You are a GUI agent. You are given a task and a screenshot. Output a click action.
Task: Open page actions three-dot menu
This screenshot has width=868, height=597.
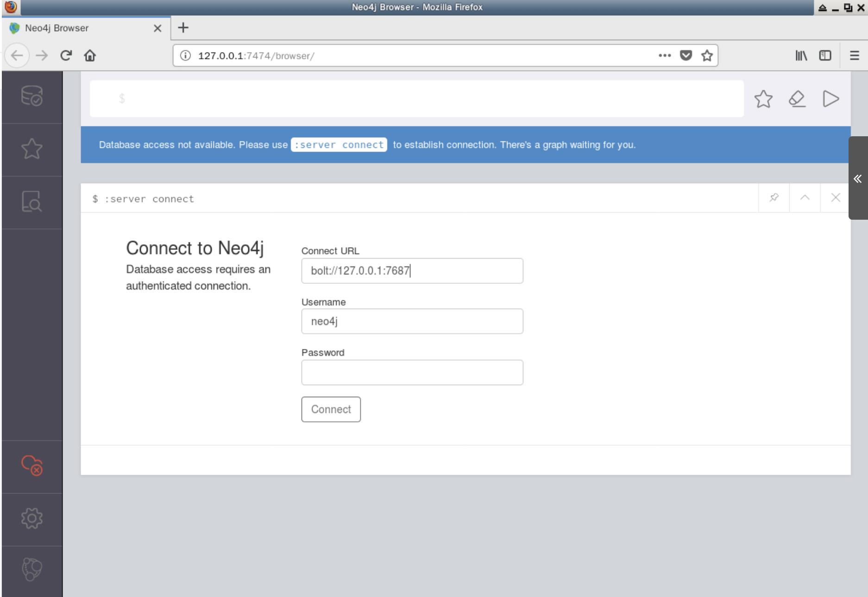pos(665,56)
